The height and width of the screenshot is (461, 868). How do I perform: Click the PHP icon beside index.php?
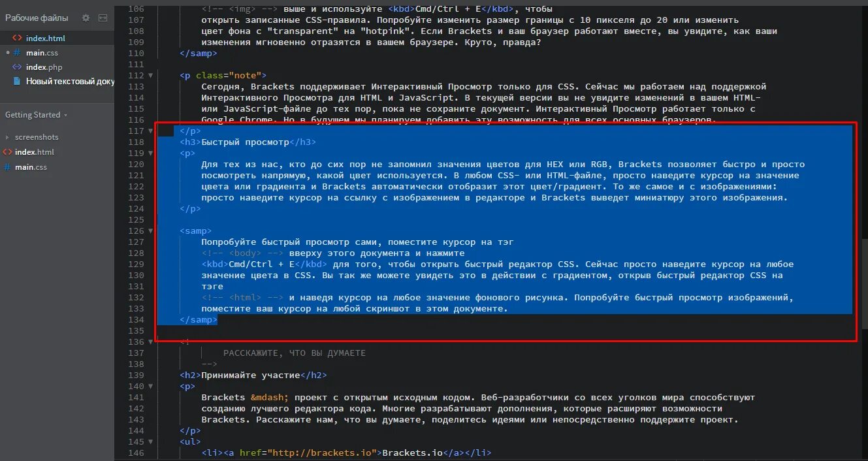[18, 67]
